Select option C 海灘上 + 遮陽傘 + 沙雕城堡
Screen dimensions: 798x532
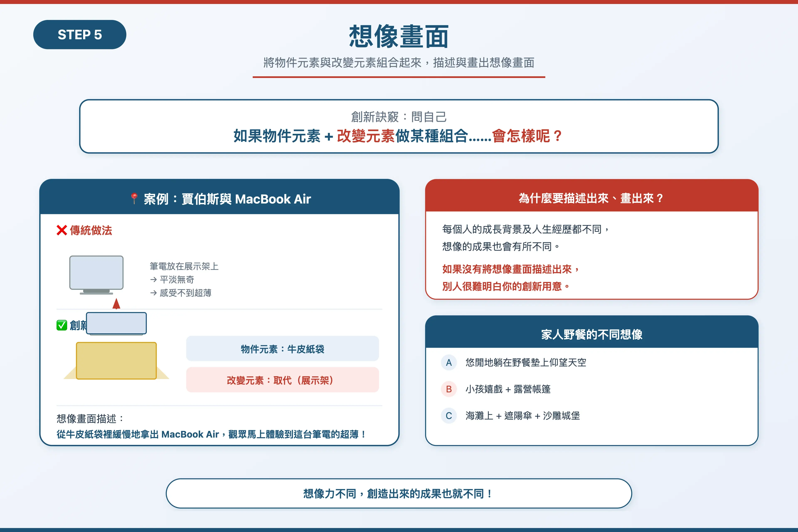tap(523, 416)
